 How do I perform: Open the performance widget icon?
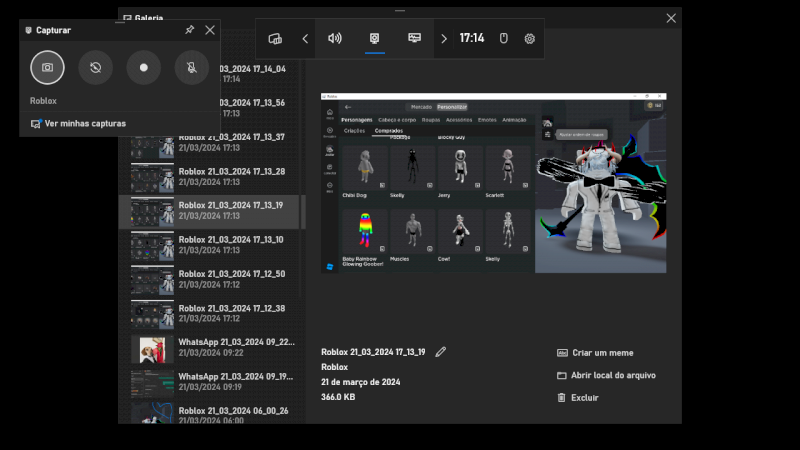point(414,39)
